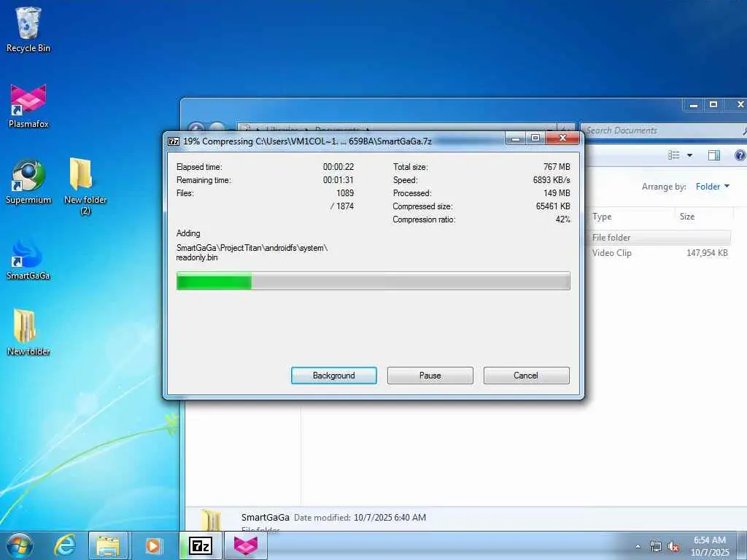Launch the Supermium browser shortcut
Image resolution: width=747 pixels, height=560 pixels.
pos(28,182)
